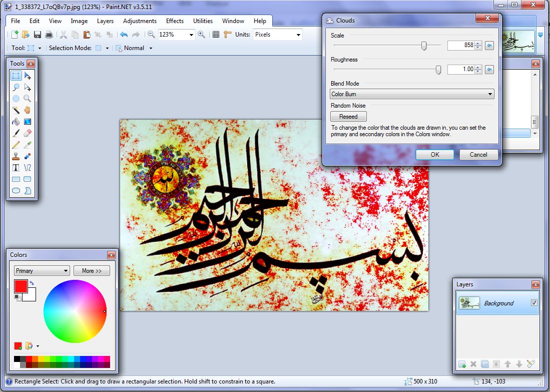Screen dimensions: 550x392
Task: Click the Scale slider handle
Action: point(424,46)
